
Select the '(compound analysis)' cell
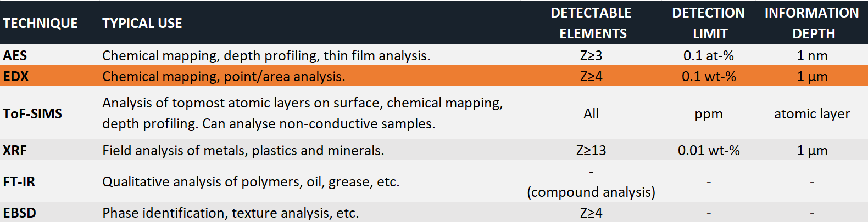[591, 192]
